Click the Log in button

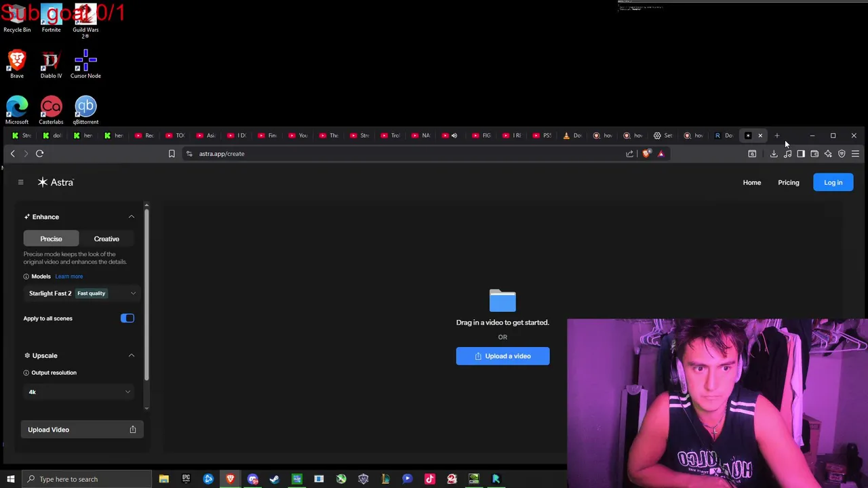833,182
